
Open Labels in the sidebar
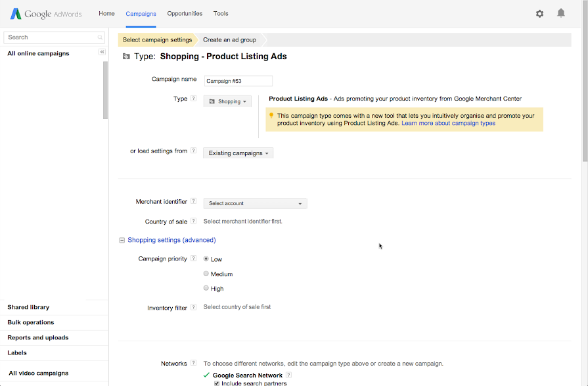pos(17,352)
